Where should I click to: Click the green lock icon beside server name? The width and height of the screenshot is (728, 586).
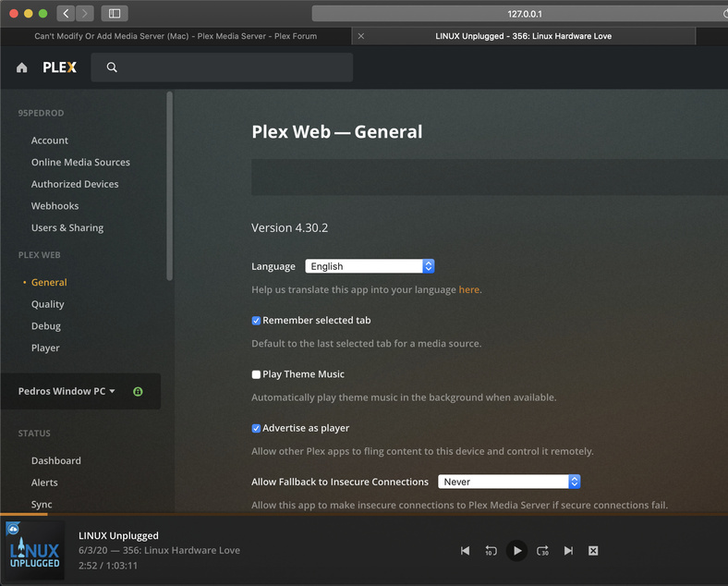pyautogui.click(x=138, y=392)
